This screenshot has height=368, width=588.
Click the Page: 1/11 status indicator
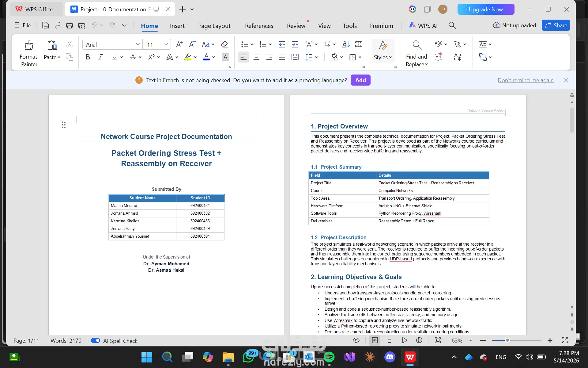coord(26,340)
